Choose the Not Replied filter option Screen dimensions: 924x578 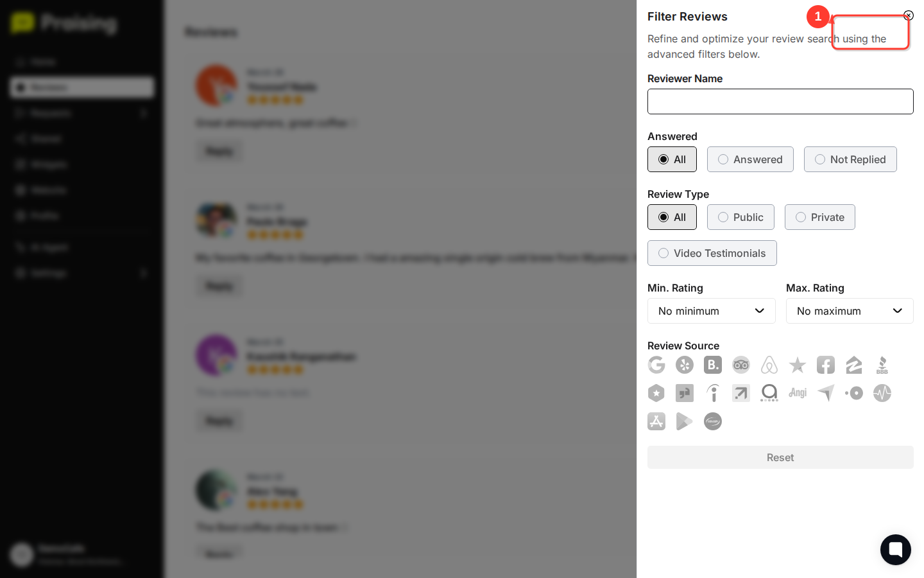(850, 159)
